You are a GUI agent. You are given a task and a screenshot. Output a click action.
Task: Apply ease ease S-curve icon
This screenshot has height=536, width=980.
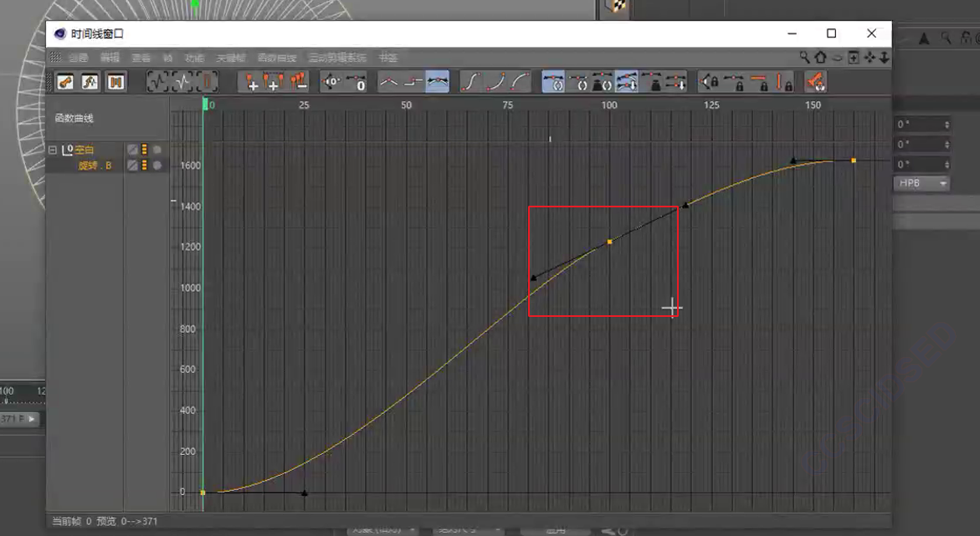(470, 82)
